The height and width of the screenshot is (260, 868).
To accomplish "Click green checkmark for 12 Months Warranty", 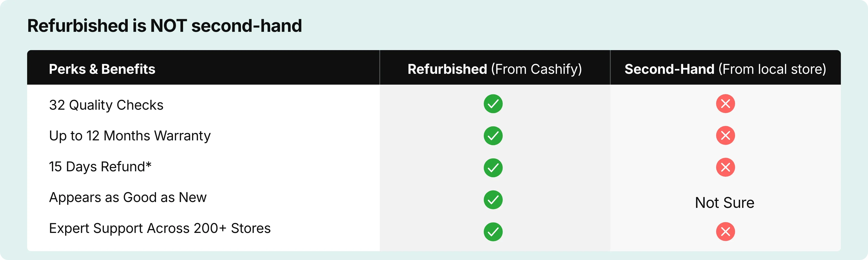I will point(493,136).
